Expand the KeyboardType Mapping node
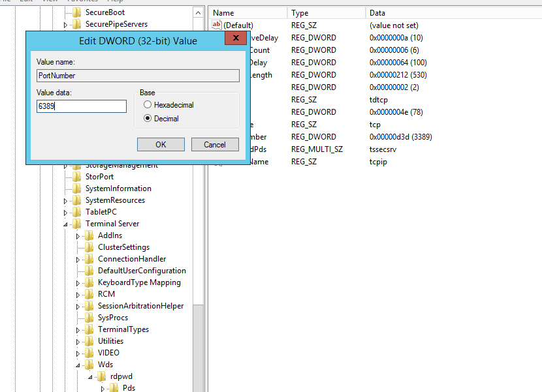Screen dimensions: 542x392 click(x=78, y=283)
